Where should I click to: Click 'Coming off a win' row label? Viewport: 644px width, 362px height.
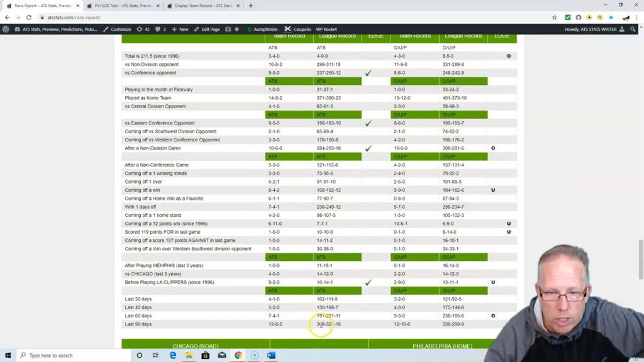coord(142,190)
